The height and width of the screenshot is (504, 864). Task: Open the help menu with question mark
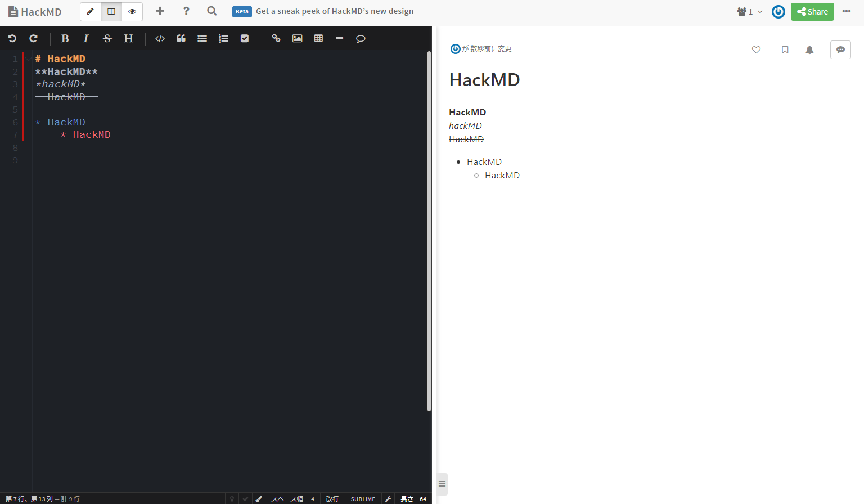pos(186,11)
